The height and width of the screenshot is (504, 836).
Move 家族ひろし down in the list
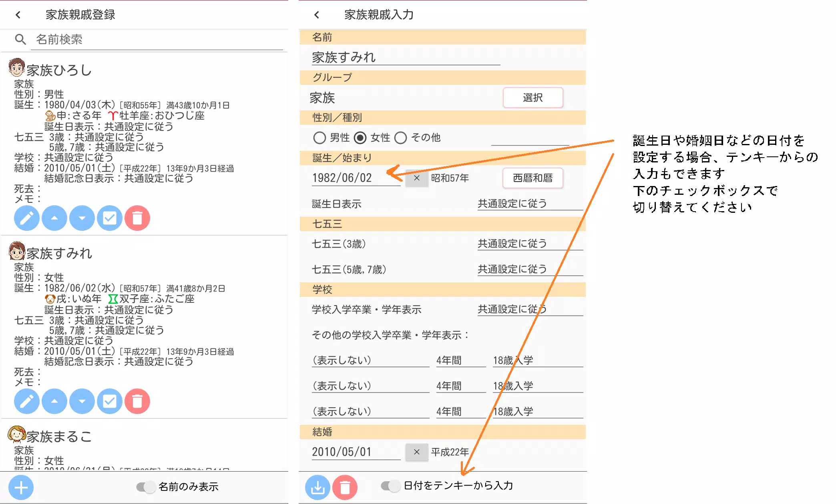[x=82, y=218]
